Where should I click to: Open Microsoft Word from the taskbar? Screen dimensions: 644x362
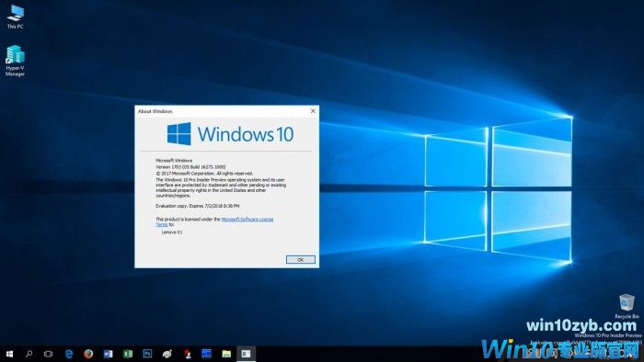point(108,354)
